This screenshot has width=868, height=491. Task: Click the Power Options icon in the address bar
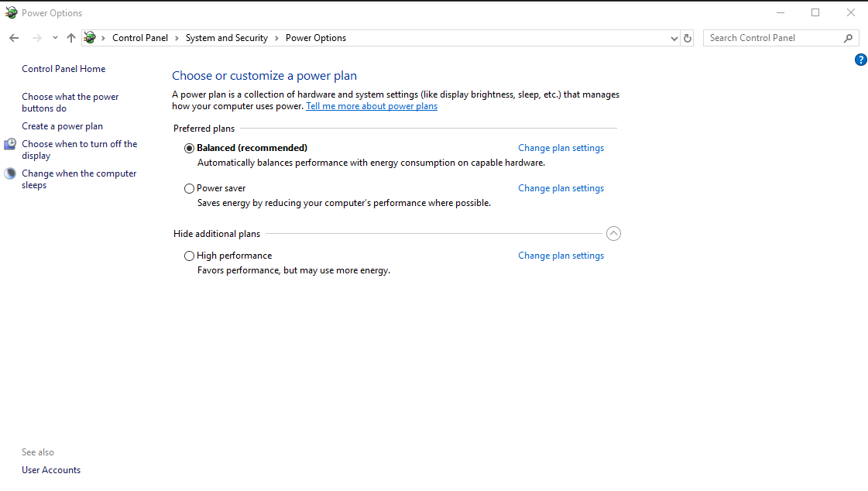click(x=90, y=38)
